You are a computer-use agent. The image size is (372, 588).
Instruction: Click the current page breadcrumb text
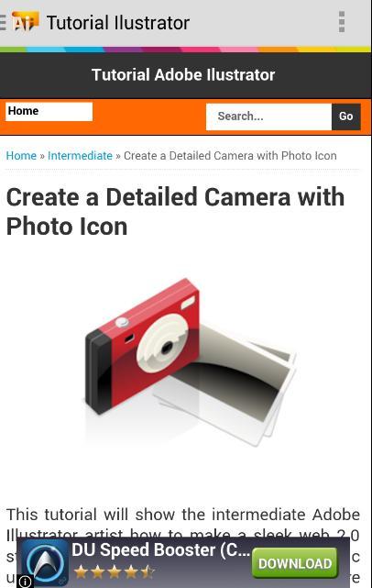point(230,156)
